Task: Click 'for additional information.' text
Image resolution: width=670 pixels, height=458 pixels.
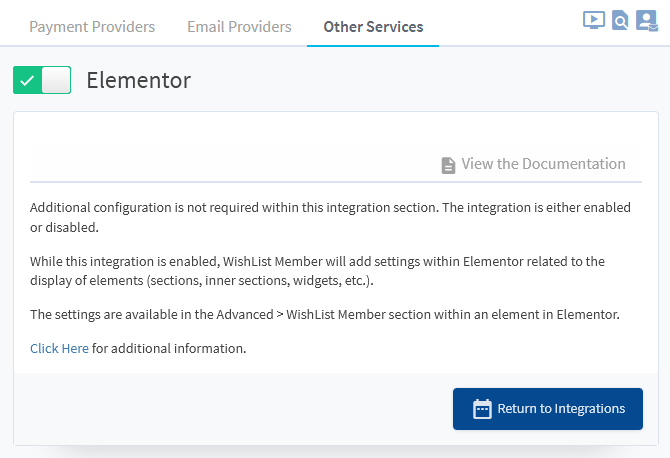Action: click(169, 349)
